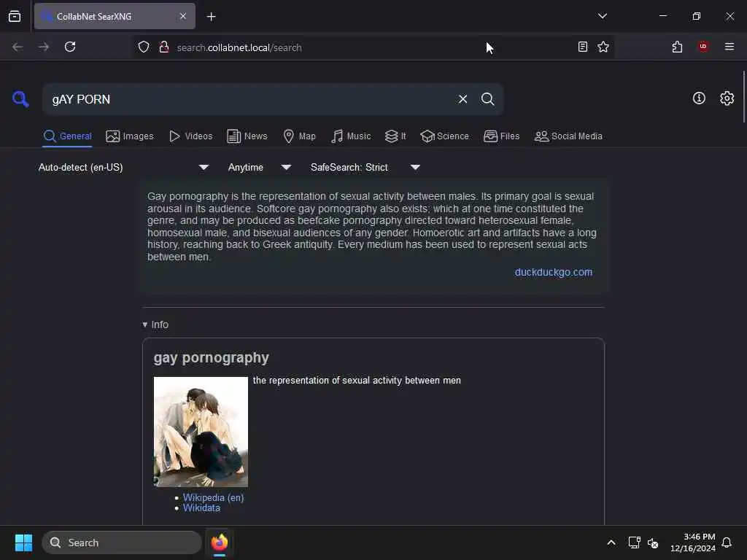Bookmark this page with the star
The image size is (747, 560).
pyautogui.click(x=603, y=47)
